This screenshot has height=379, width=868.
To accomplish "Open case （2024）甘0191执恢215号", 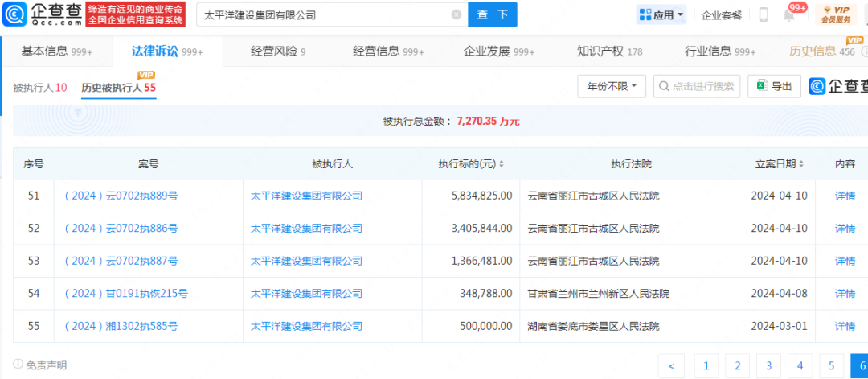I will click(x=126, y=293).
